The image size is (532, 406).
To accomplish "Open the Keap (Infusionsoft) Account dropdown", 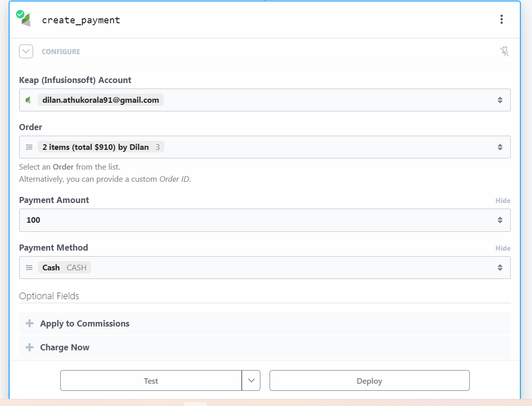I will tap(264, 100).
